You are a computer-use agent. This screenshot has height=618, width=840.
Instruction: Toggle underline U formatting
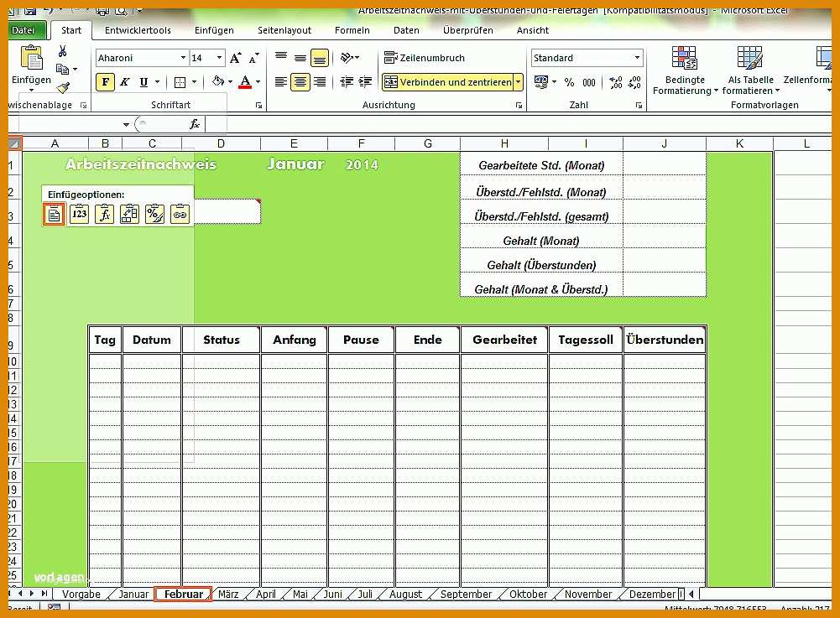pos(143,82)
